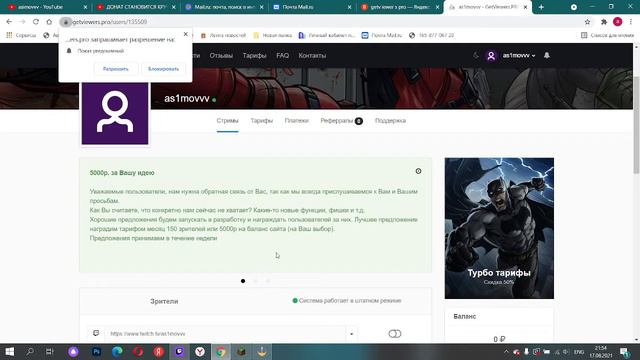Select the second announcement carousel dot
The height and width of the screenshot is (360, 640).
(x=256, y=281)
